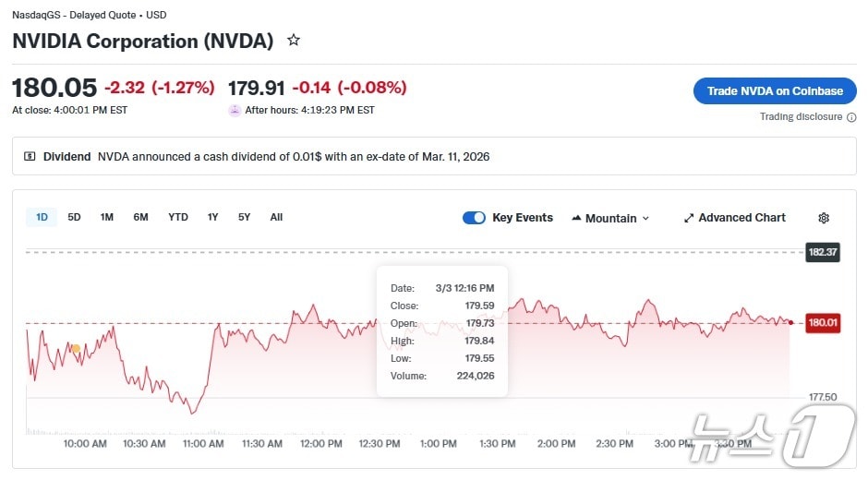This screenshot has height=480, width=868.
Task: Click the after-hours moon icon
Action: click(235, 110)
